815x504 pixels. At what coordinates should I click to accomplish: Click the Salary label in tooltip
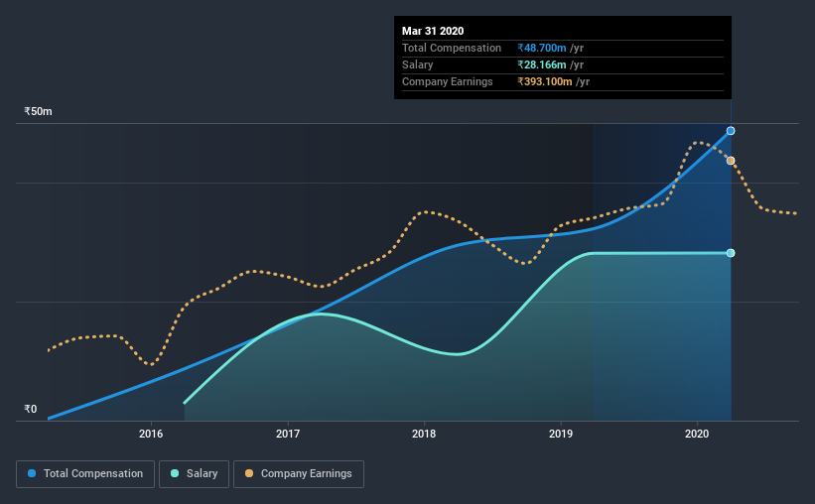click(x=417, y=64)
